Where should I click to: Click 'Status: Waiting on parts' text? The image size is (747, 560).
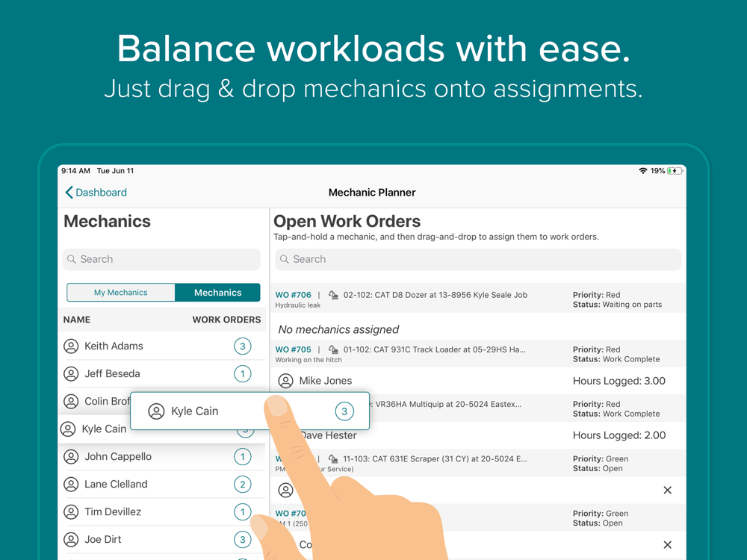click(617, 305)
